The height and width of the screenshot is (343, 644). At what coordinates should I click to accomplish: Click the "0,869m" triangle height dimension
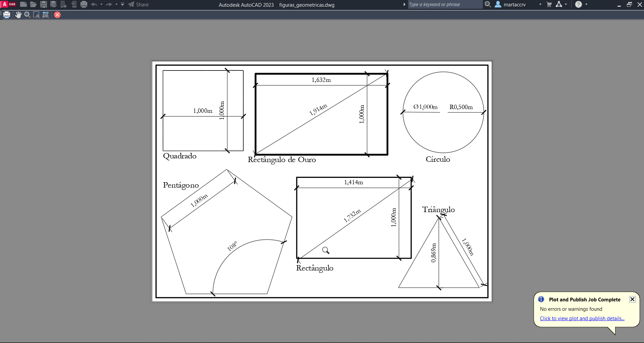click(x=434, y=253)
